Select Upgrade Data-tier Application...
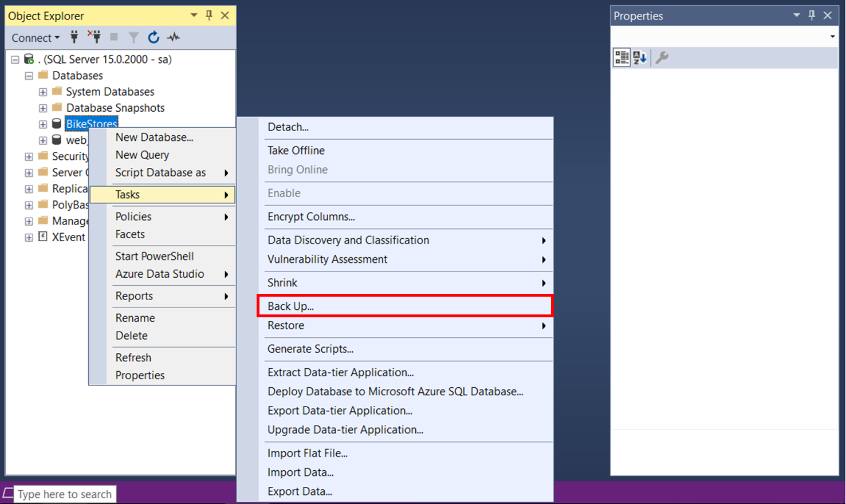846x504 pixels. coord(395,430)
